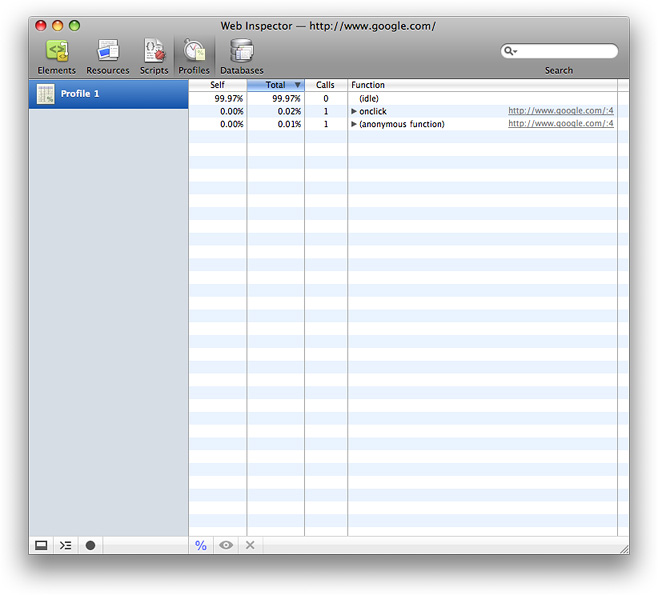
Task: Open the onclick source link google.com/:4
Action: pyautogui.click(x=560, y=111)
